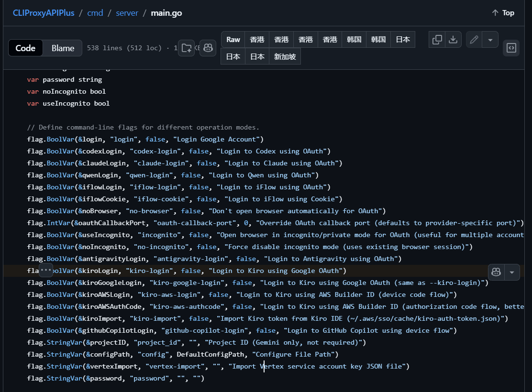Download the raw file icon
Viewport: 532px width, 392px height.
pyautogui.click(x=453, y=40)
